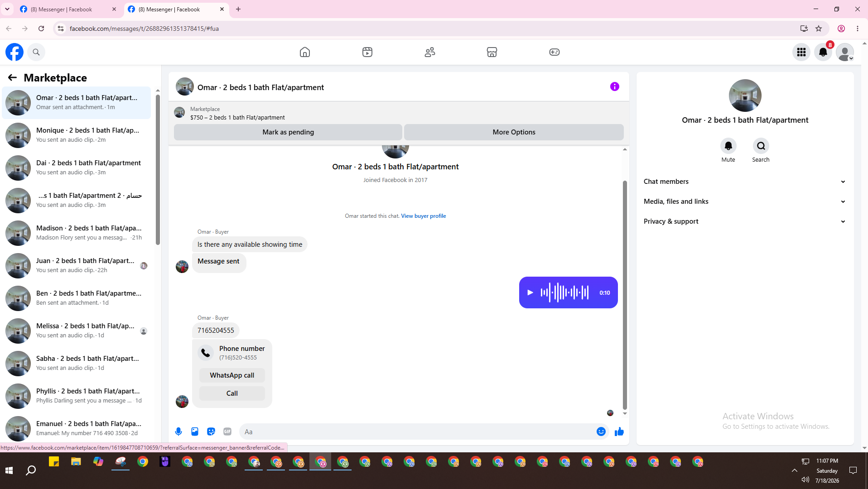The width and height of the screenshot is (868, 489).
Task: Show hidden system tray icons
Action: [x=795, y=470]
